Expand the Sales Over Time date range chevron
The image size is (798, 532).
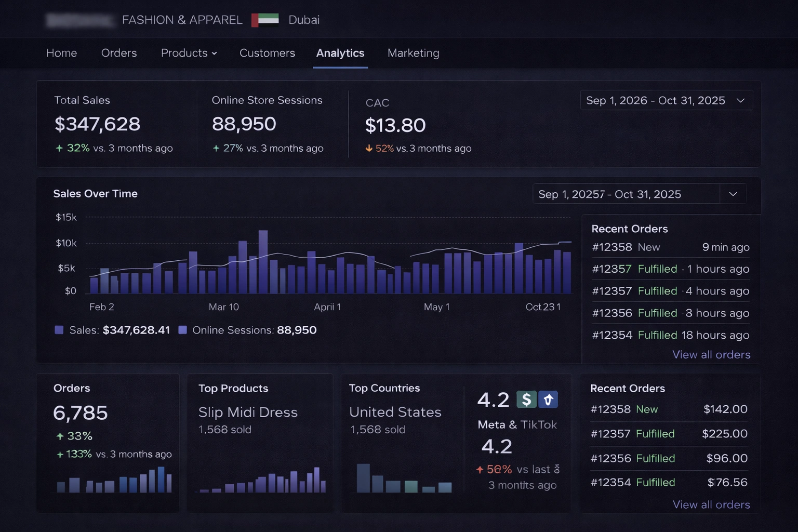pos(733,194)
